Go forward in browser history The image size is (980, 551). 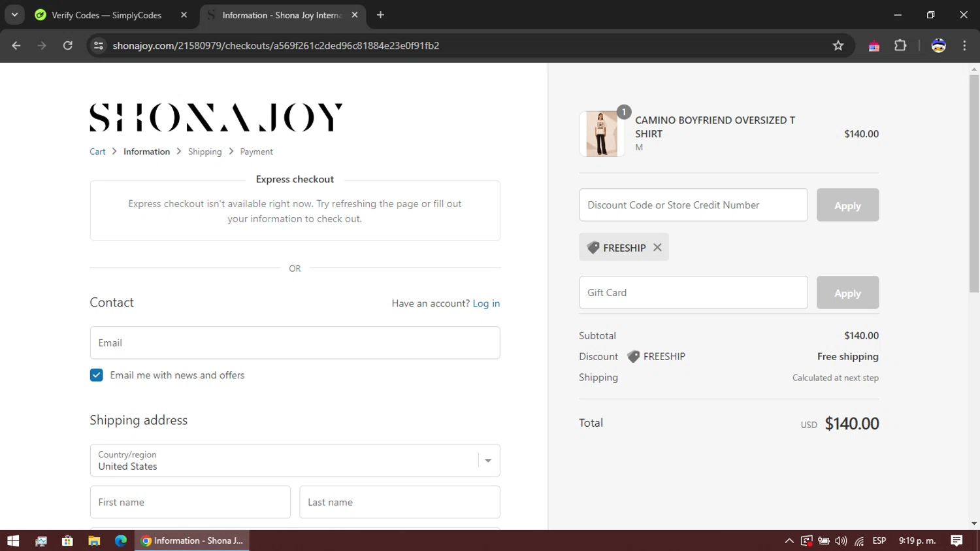pyautogui.click(x=42, y=46)
